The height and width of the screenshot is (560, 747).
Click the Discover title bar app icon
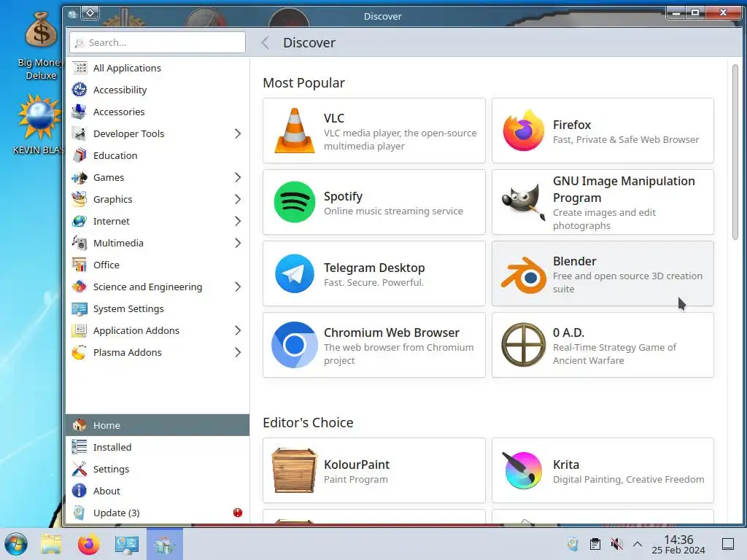[x=72, y=14]
